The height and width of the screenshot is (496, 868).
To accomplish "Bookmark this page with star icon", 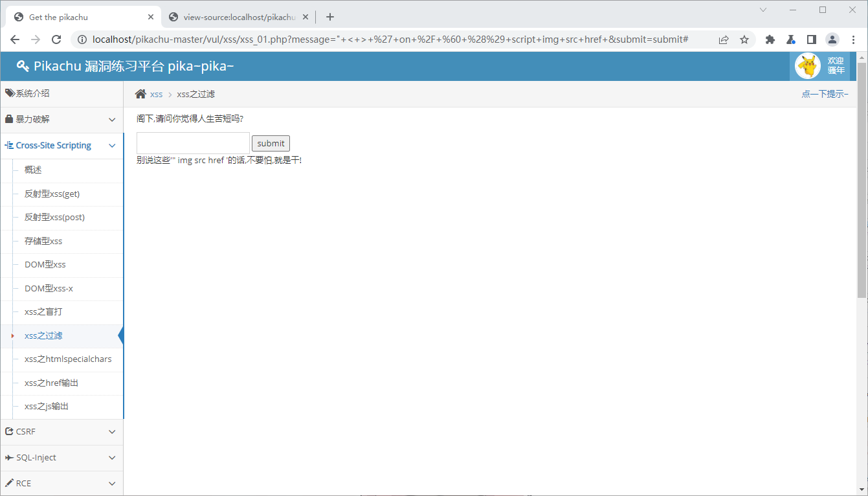I will (744, 39).
